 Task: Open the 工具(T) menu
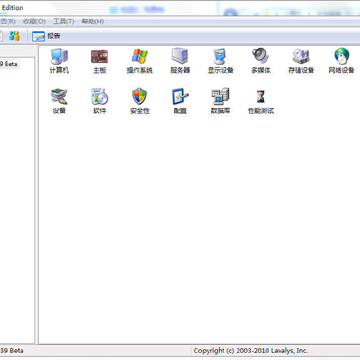pyautogui.click(x=64, y=22)
